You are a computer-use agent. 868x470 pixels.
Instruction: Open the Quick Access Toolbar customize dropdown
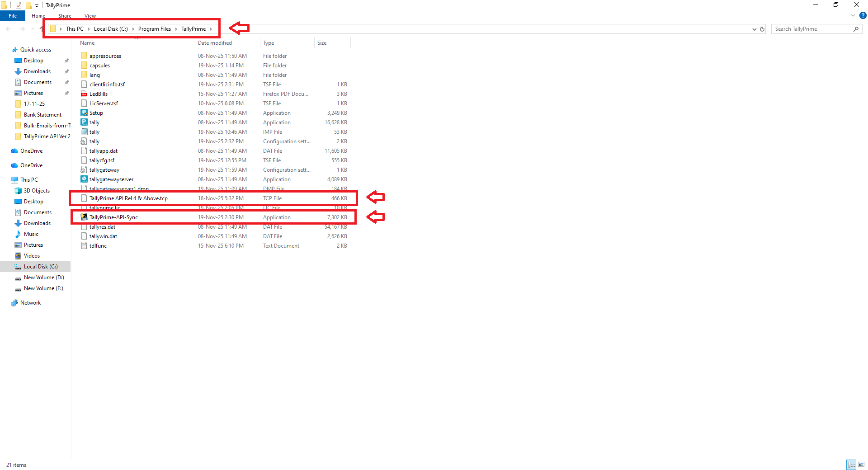[x=37, y=5]
